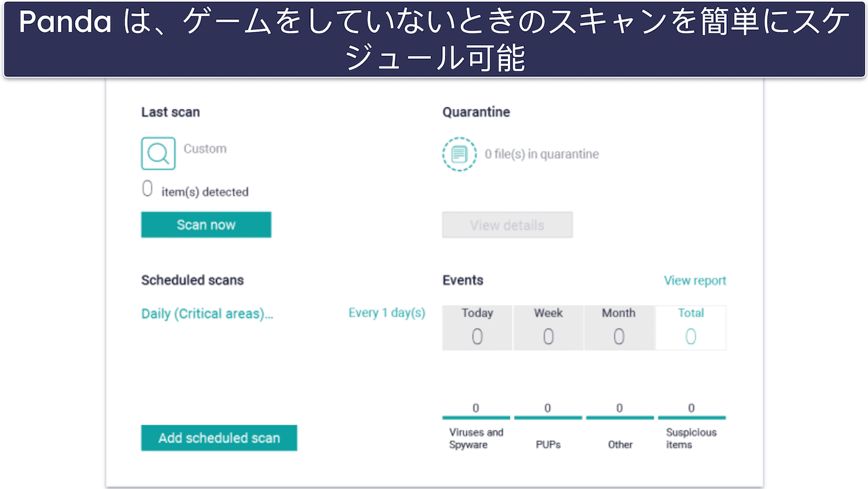
Task: Click the Last scan magnifier icon
Action: (x=158, y=153)
